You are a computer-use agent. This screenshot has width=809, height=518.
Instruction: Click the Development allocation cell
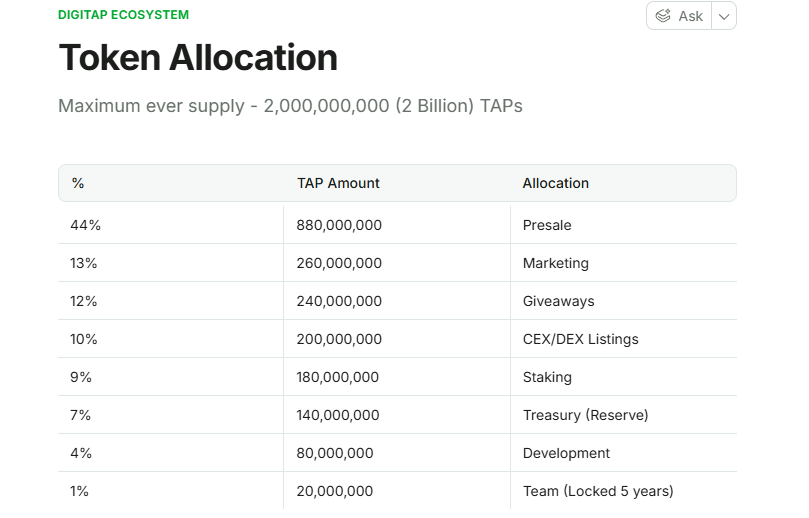(566, 453)
